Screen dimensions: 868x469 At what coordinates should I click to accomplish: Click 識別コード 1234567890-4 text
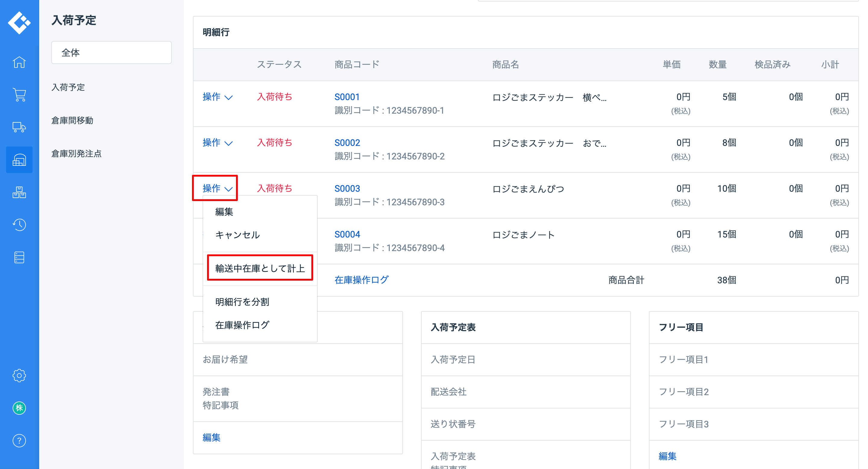coord(389,248)
